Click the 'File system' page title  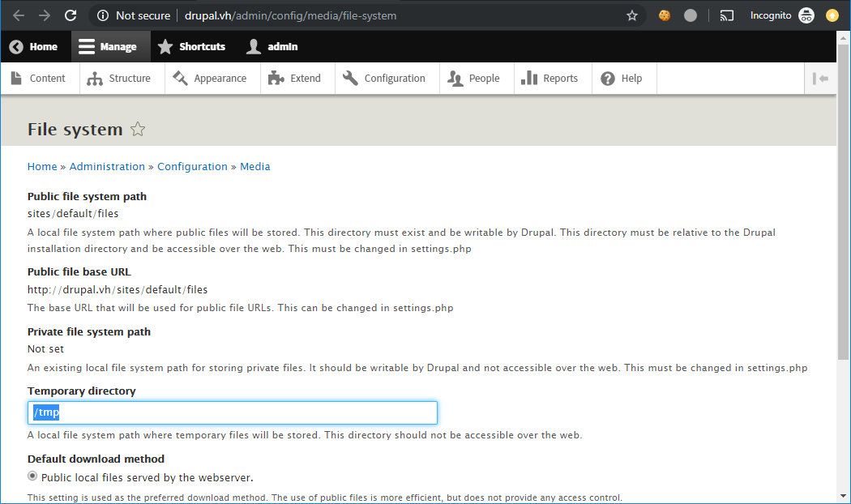(x=75, y=129)
